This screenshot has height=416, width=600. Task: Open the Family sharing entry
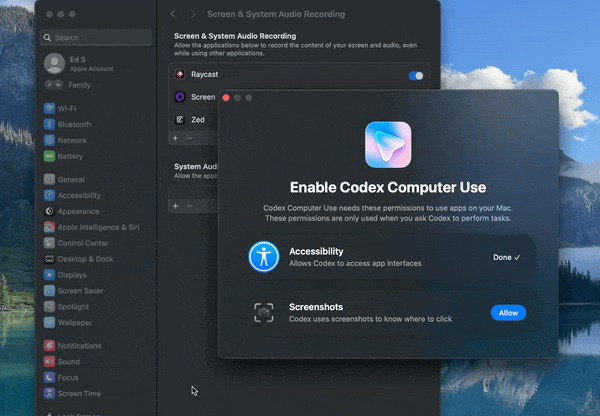coord(80,86)
